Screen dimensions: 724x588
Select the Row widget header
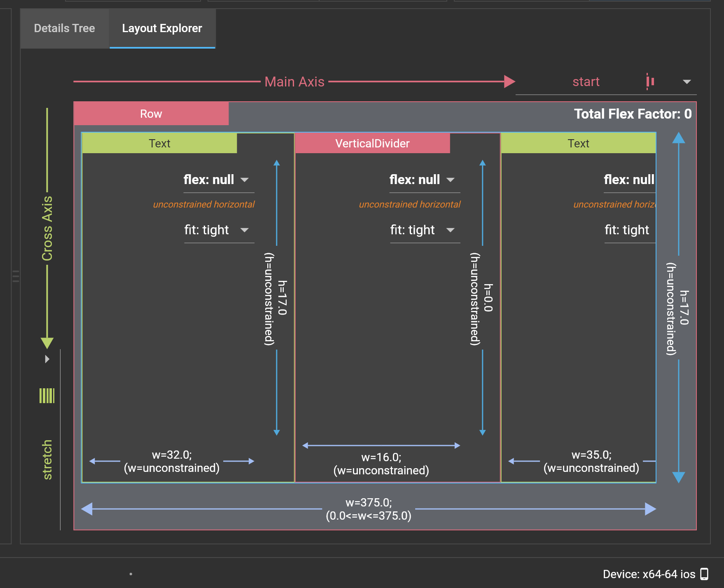coord(151,114)
